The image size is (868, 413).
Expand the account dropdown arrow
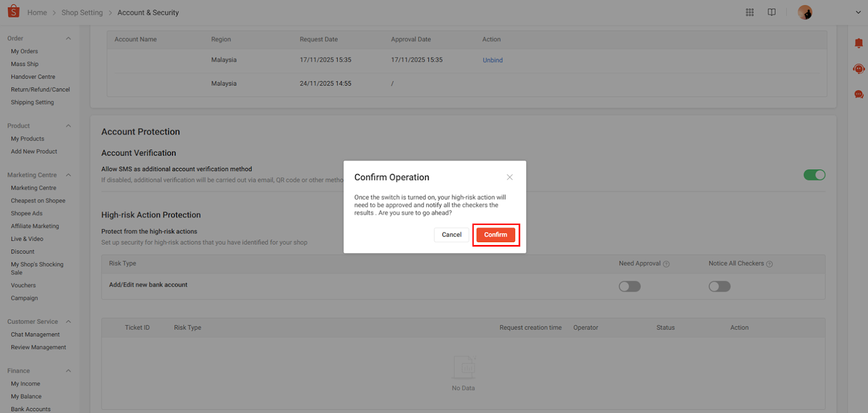858,12
